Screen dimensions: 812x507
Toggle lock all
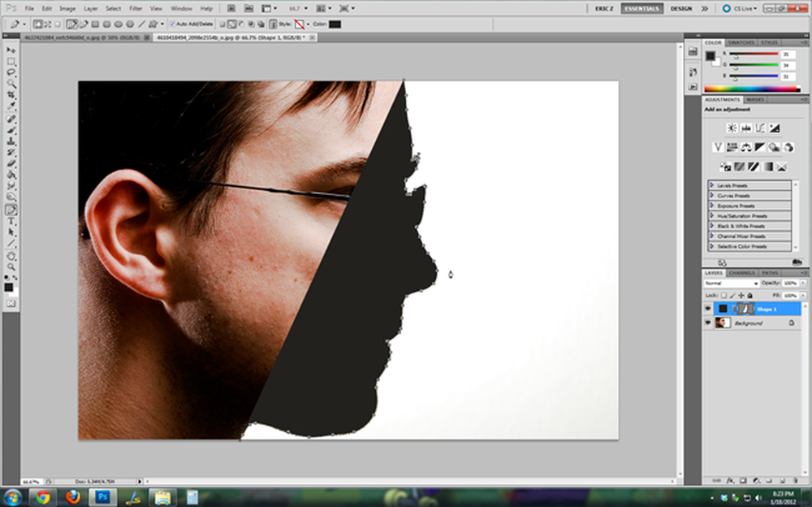coord(749,295)
